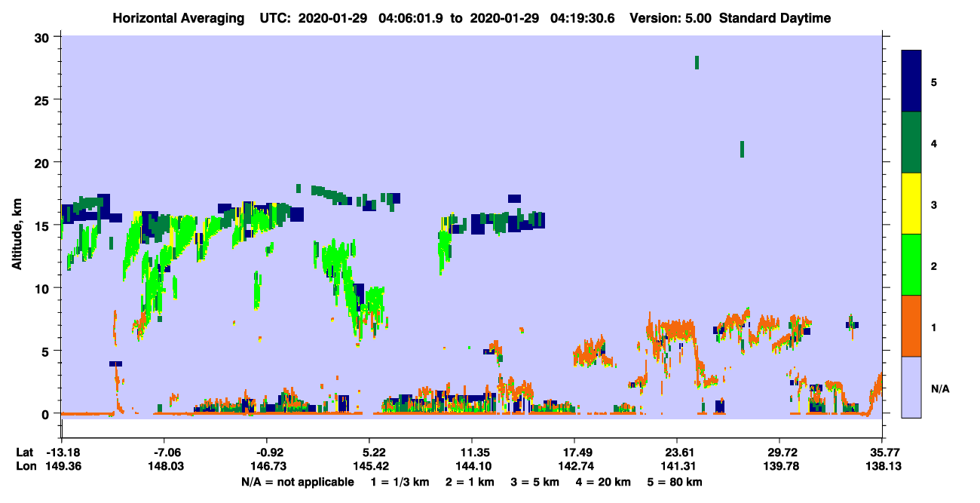Image resolution: width=980 pixels, height=503 pixels.
Task: Click latitude value -13.18
Action: click(x=62, y=452)
